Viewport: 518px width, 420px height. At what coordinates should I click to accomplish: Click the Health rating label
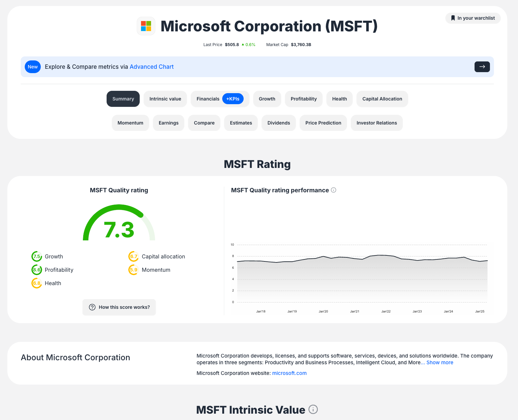[x=53, y=283]
